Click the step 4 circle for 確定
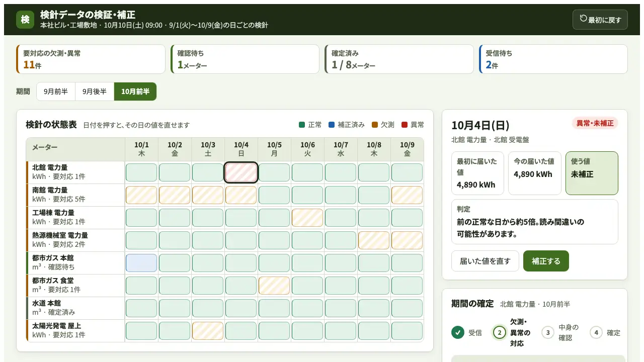This screenshot has width=644, height=362. coord(596,332)
